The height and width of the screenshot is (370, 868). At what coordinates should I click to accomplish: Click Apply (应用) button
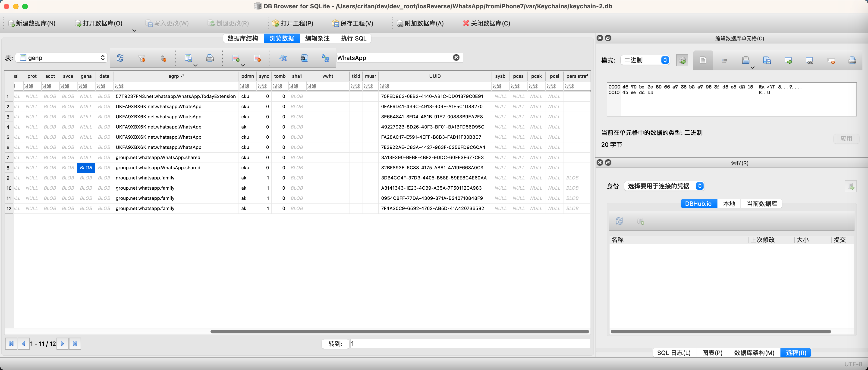click(x=846, y=138)
